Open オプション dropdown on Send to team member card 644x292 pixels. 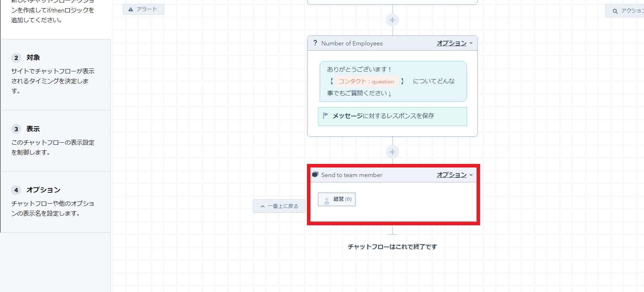(x=455, y=175)
